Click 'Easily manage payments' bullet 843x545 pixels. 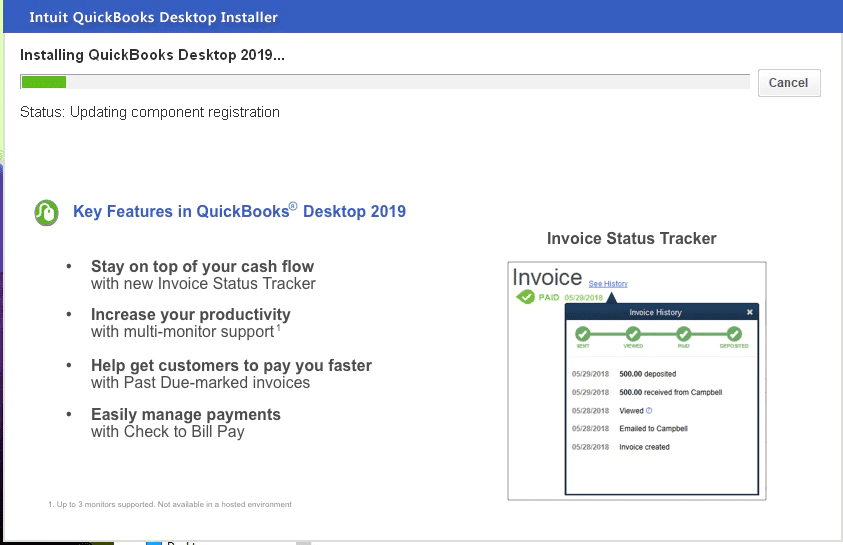coord(185,414)
